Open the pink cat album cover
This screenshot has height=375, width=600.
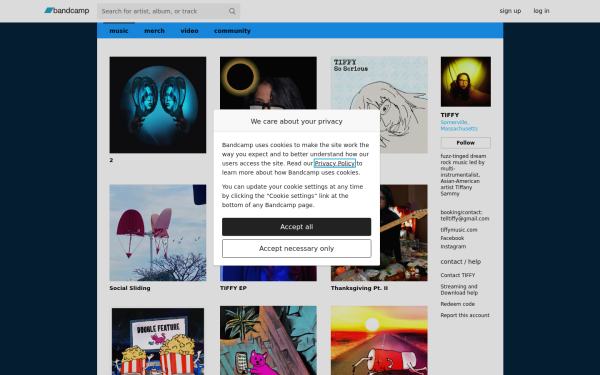(268, 341)
